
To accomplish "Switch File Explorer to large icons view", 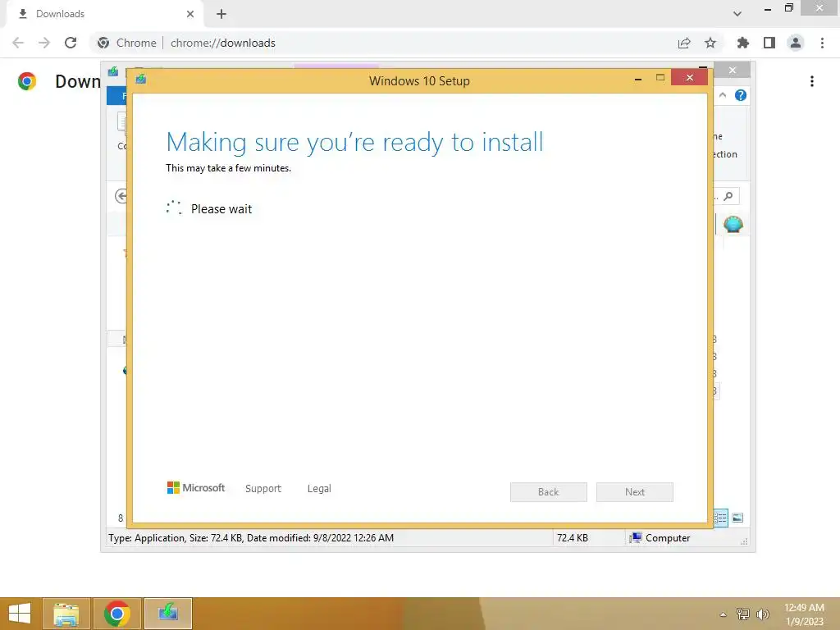I will tap(737, 518).
